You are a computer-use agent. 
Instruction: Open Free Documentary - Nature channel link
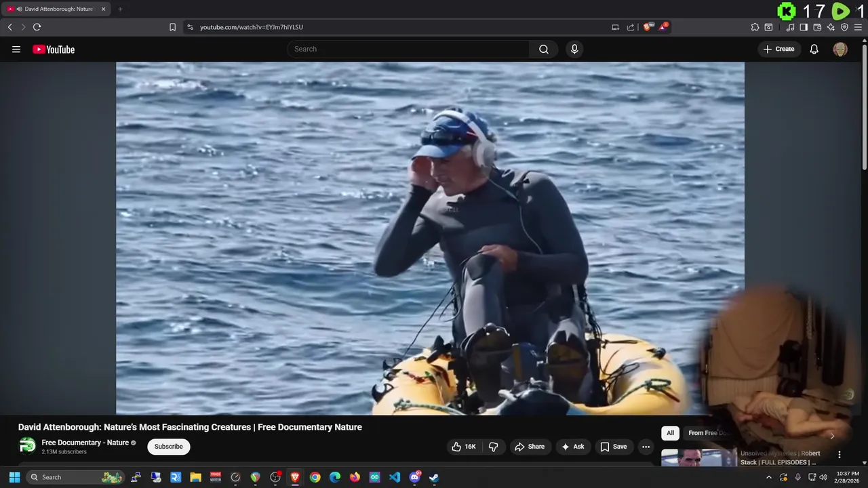coord(85,443)
